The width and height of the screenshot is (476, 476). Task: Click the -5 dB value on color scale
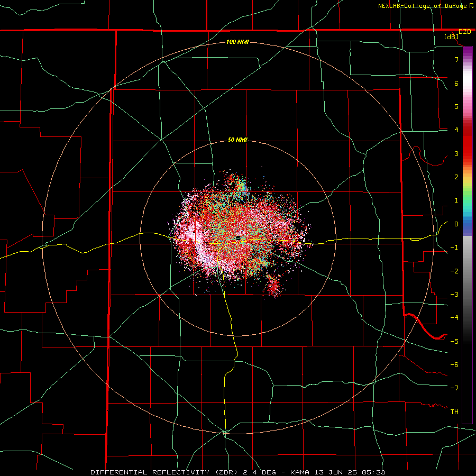(454, 342)
